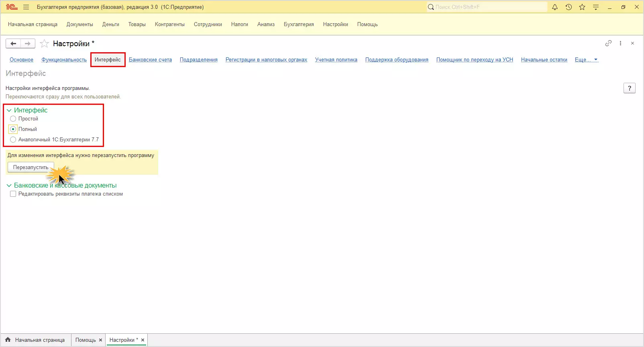Screen dimensions: 644x347
Task: Open help with the question mark button
Action: tap(630, 88)
